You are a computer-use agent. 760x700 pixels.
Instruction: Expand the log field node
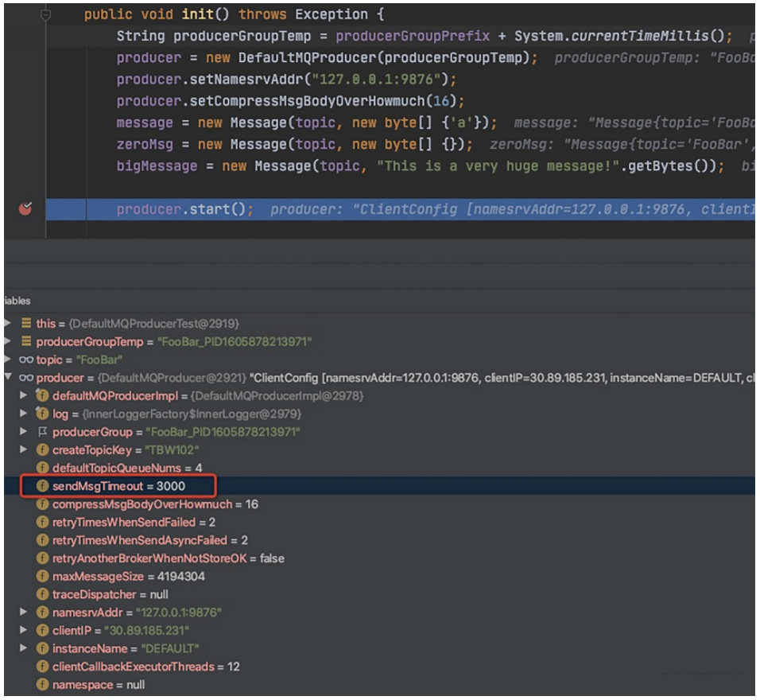click(x=23, y=414)
